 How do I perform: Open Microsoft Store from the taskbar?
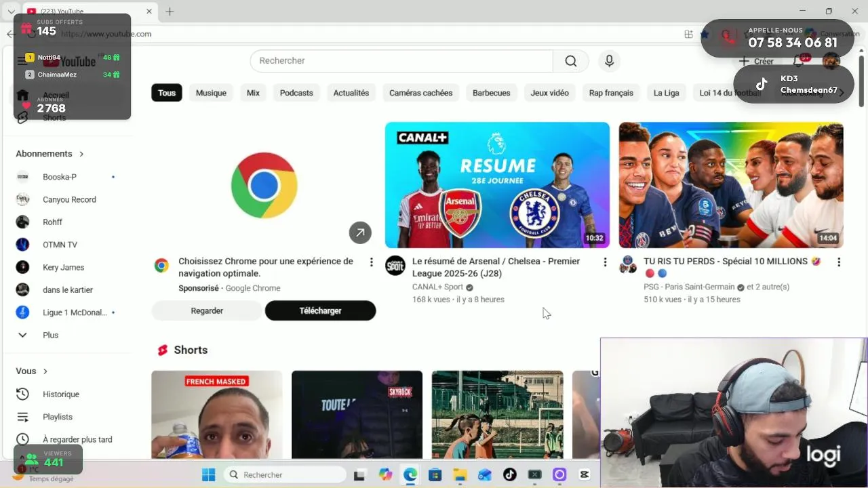[x=435, y=475]
